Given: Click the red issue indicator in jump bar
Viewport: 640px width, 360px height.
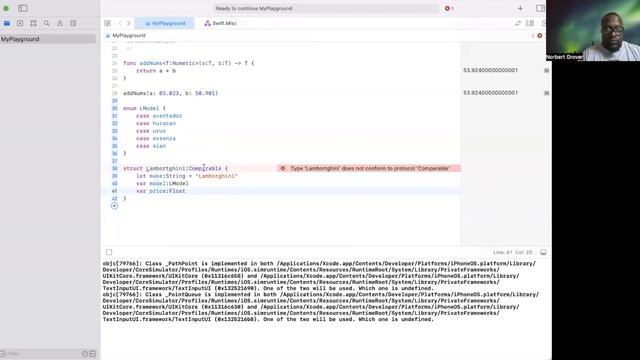Looking at the screenshot, I should coord(540,36).
